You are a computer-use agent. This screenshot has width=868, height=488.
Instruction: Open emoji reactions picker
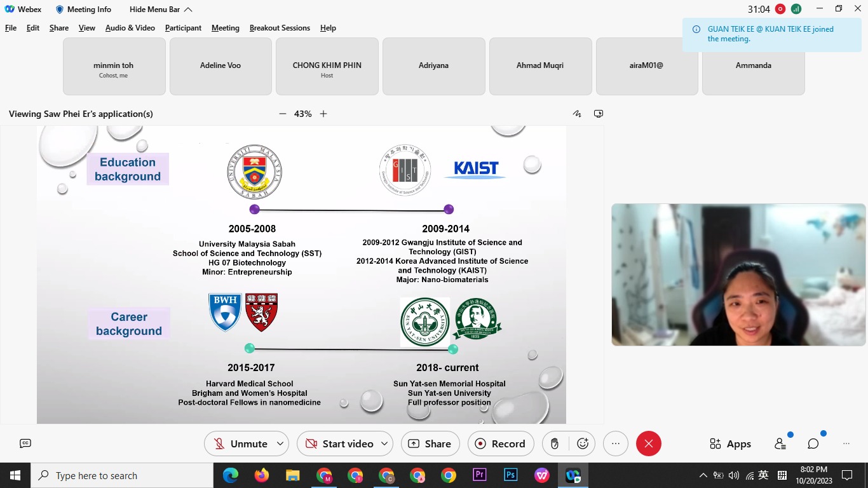click(583, 444)
